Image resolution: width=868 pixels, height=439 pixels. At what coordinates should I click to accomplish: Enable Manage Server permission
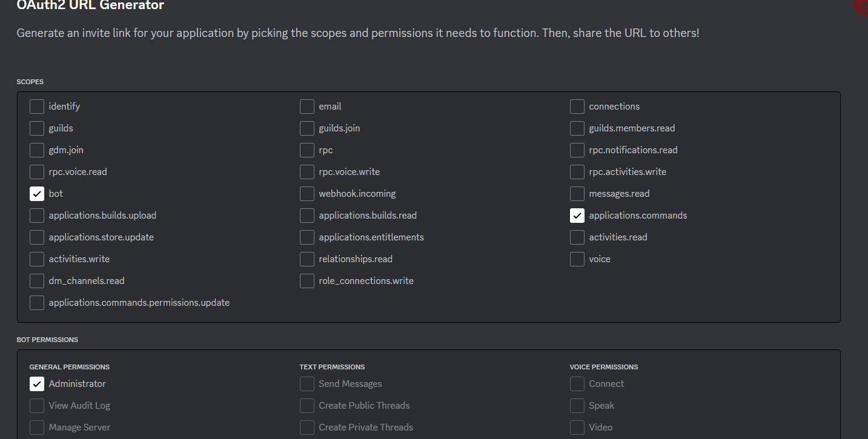pyautogui.click(x=37, y=427)
